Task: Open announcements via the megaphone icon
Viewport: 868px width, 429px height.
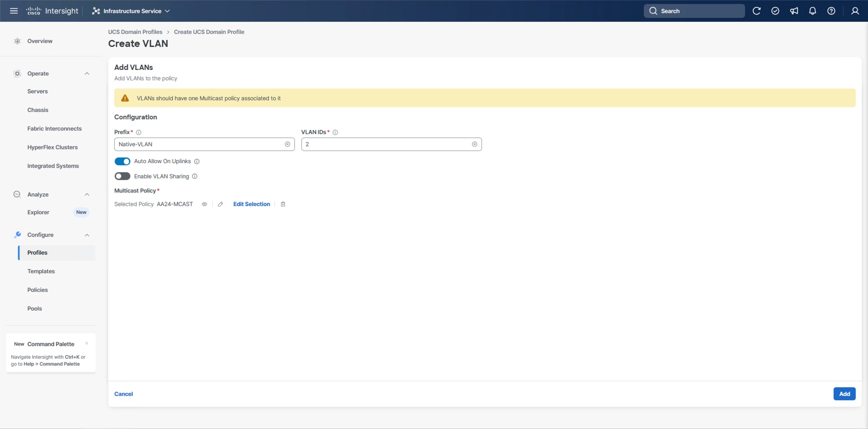Action: click(794, 11)
